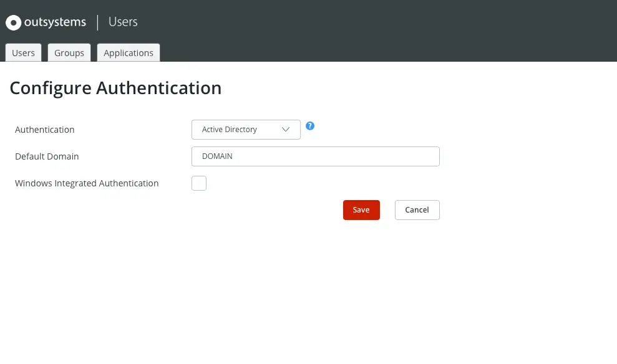Viewport: 617px width, 364px height.
Task: Click the Users title beside the logo
Action: click(x=123, y=22)
